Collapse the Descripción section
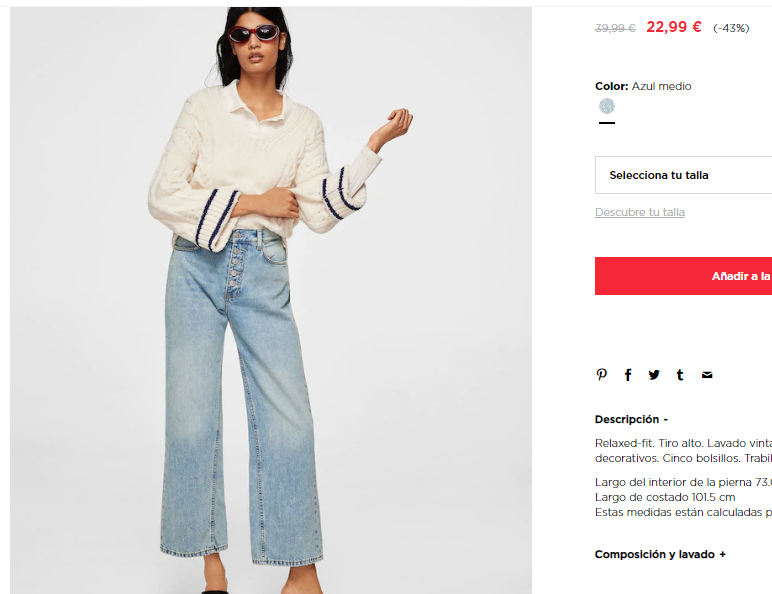This screenshot has width=772, height=594. (631, 419)
